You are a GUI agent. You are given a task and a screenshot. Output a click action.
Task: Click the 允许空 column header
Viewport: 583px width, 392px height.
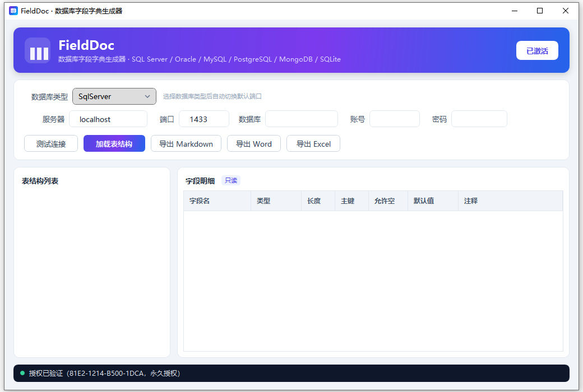388,200
